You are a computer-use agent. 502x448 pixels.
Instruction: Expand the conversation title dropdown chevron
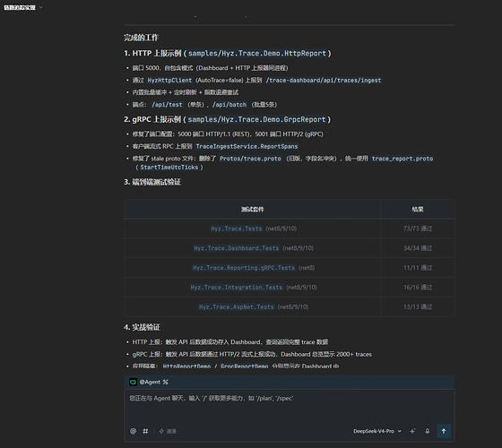(x=40, y=7)
